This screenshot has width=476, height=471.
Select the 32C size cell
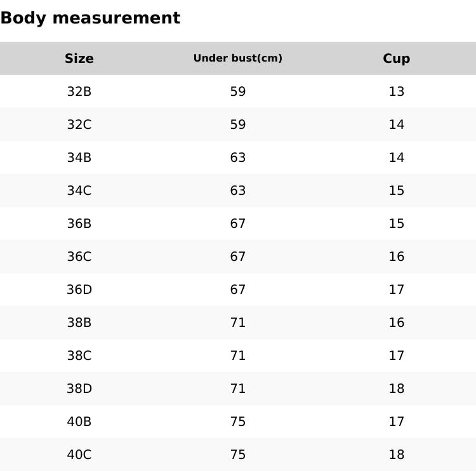(x=79, y=124)
